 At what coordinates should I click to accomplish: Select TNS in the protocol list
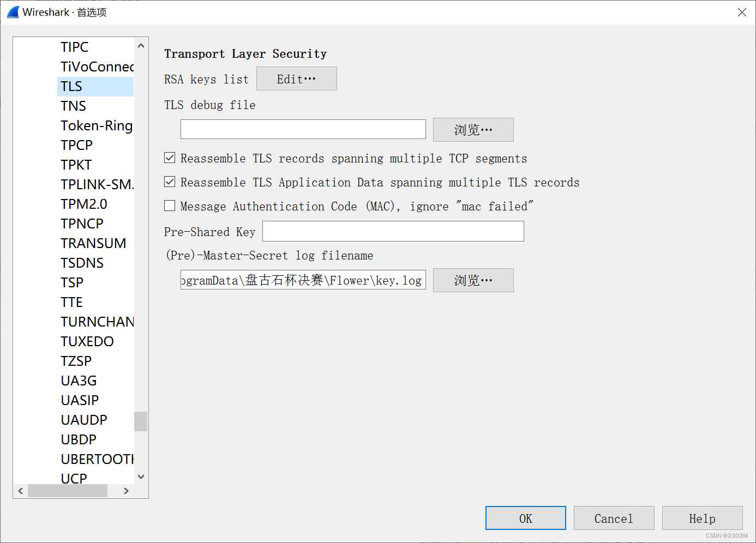[95, 106]
